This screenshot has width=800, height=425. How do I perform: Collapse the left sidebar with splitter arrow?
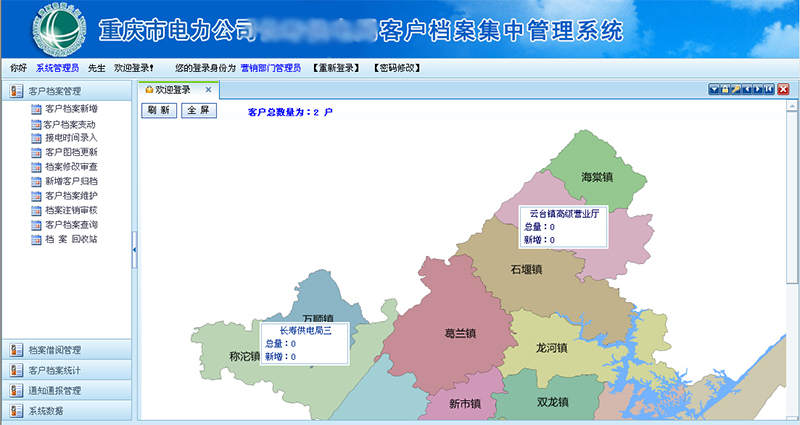pos(135,250)
